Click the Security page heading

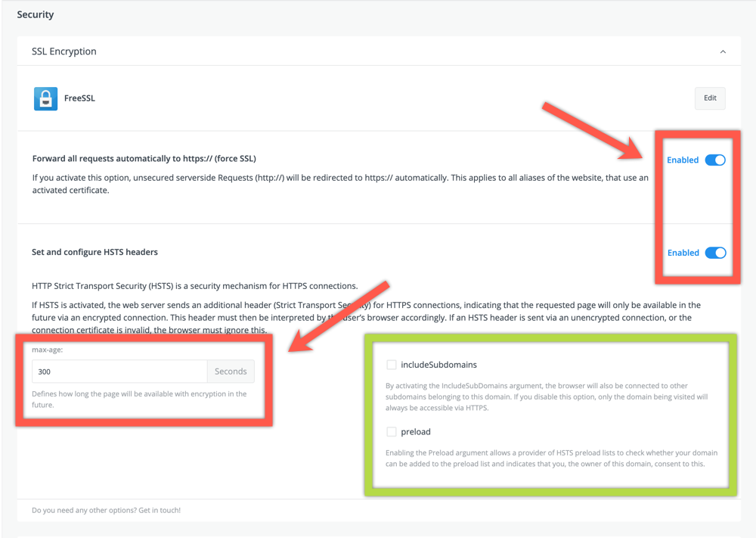pos(36,14)
